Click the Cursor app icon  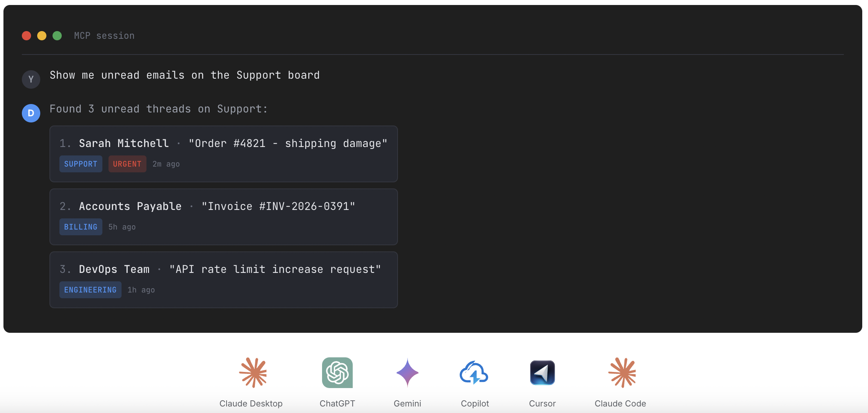point(542,373)
